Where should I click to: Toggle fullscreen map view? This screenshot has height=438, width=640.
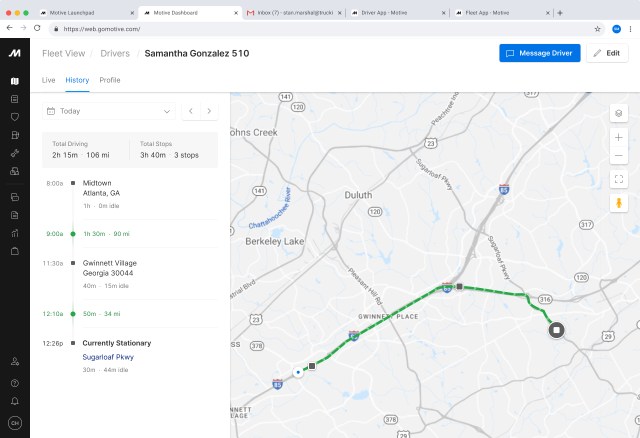tap(619, 179)
